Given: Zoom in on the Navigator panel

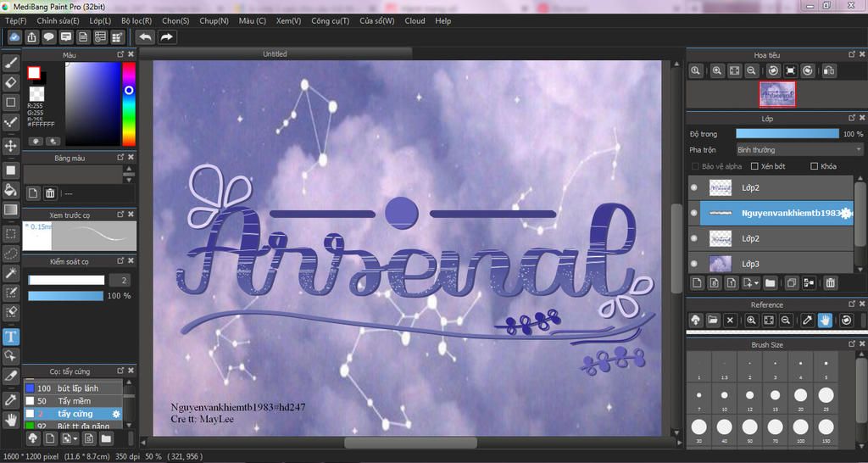Looking at the screenshot, I should (717, 71).
